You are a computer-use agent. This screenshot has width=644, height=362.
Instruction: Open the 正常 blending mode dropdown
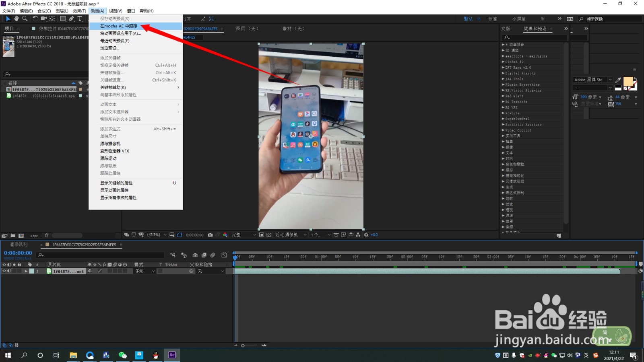[x=145, y=271]
